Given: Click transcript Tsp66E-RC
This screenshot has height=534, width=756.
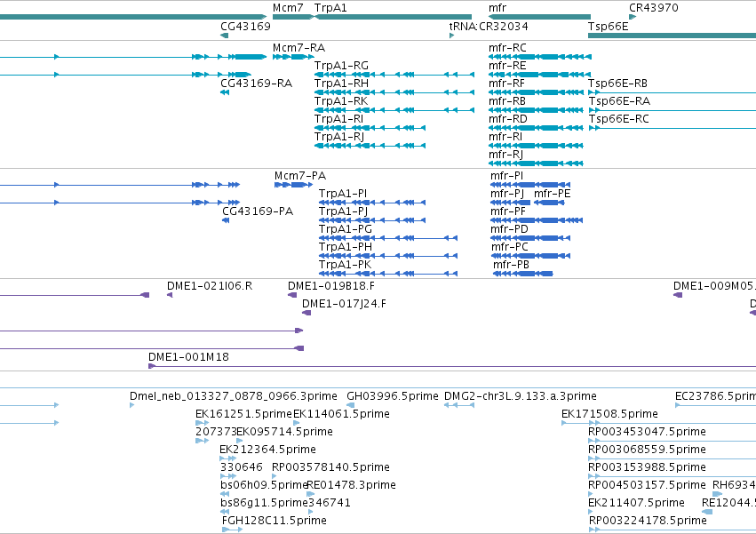Looking at the screenshot, I should (x=618, y=119).
